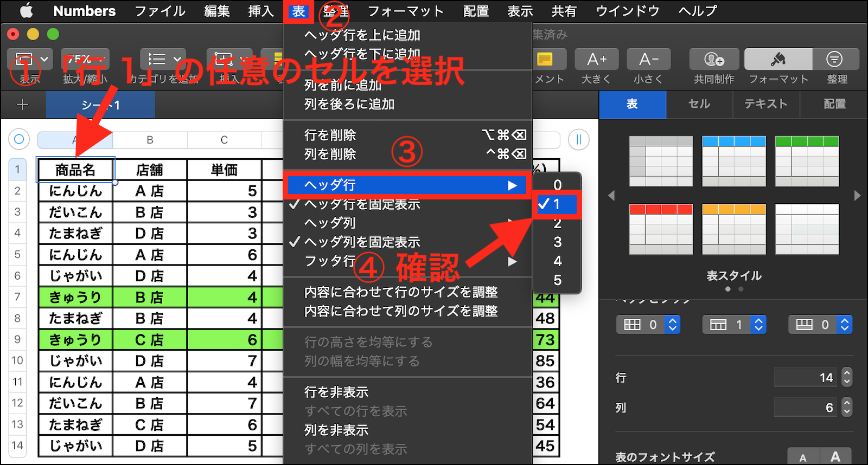Open the ファイル menu
The width and height of the screenshot is (868, 465).
(160, 11)
